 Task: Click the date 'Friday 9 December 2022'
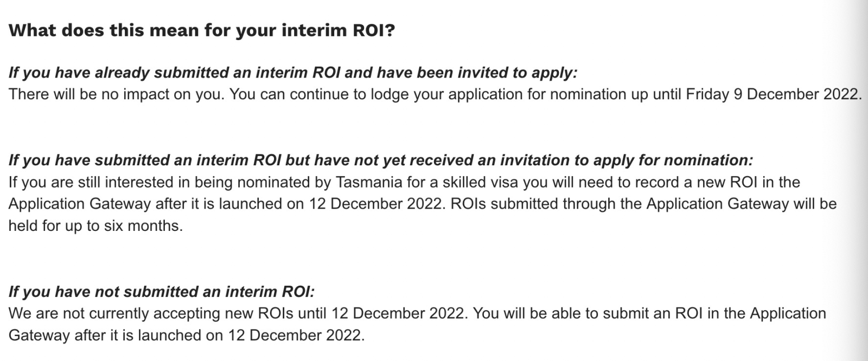772,94
